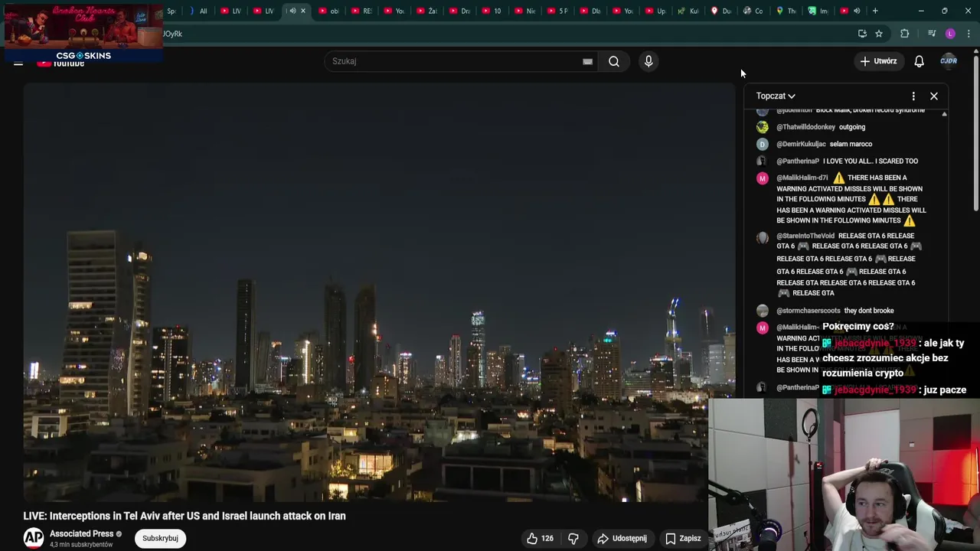The width and height of the screenshot is (980, 551).
Task: Close the active playing tab
Action: [303, 11]
